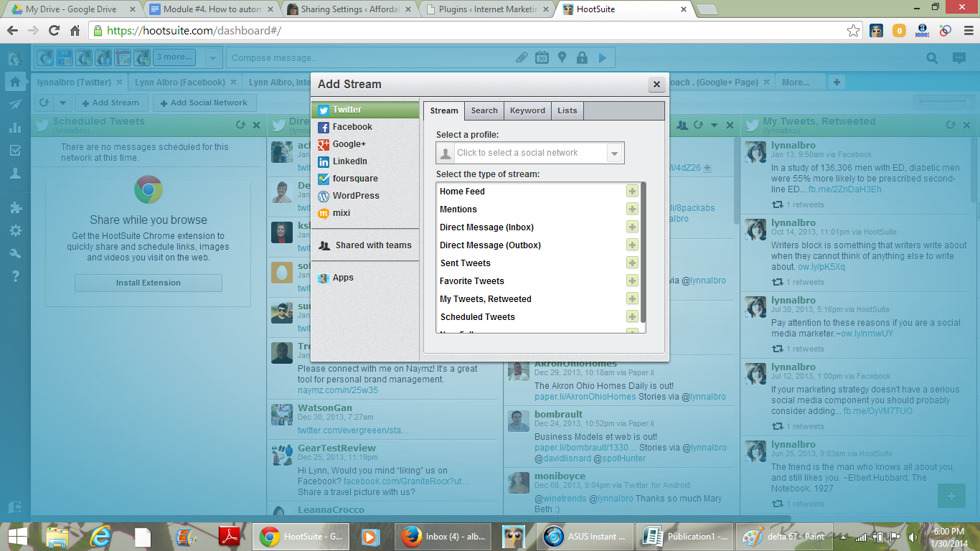
Task: Select Facebook in Add Stream network list
Action: 365,127
